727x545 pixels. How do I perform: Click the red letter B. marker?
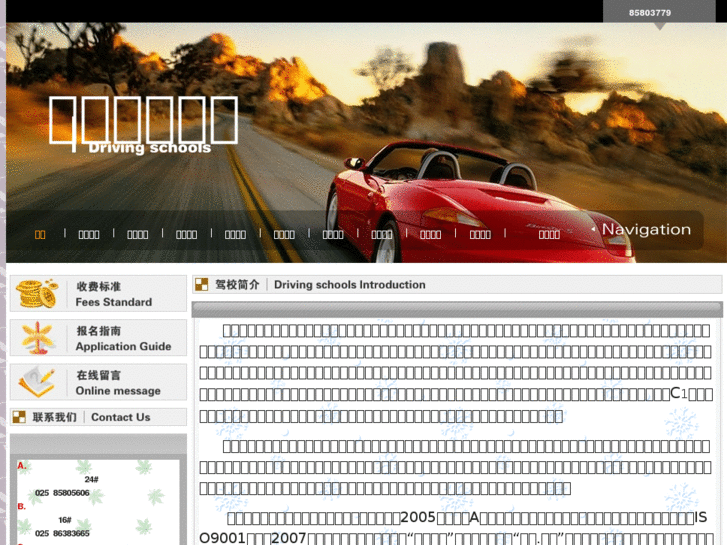pos(22,507)
